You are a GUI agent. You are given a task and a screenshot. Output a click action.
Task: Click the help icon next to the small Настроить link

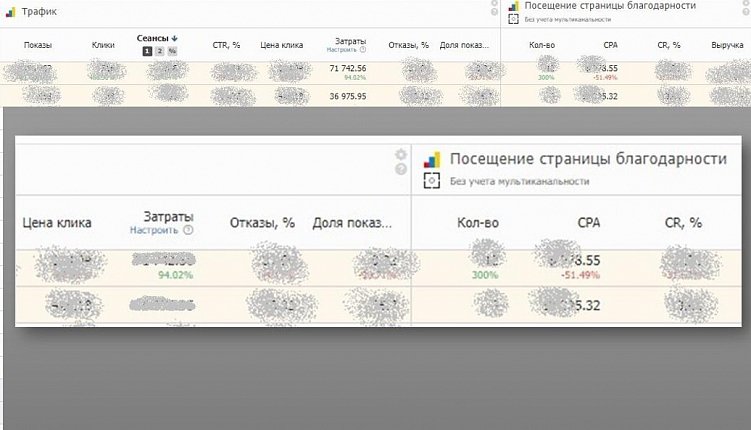pos(363,49)
